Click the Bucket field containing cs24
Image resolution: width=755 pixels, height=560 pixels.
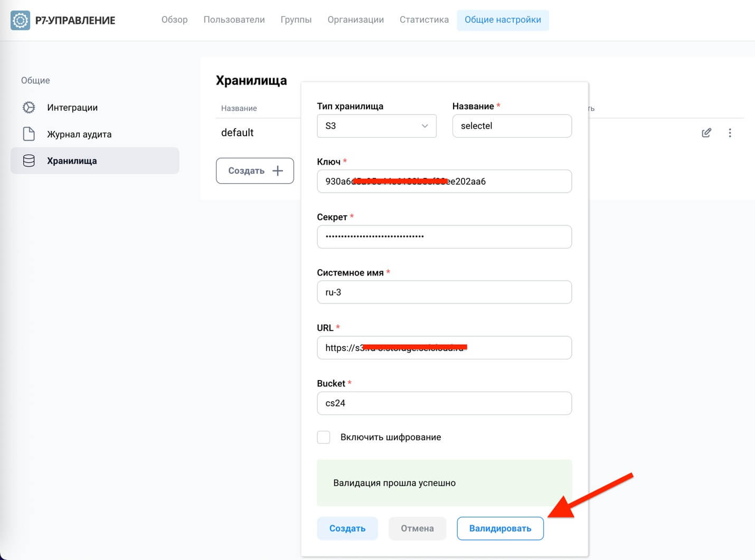coord(444,403)
